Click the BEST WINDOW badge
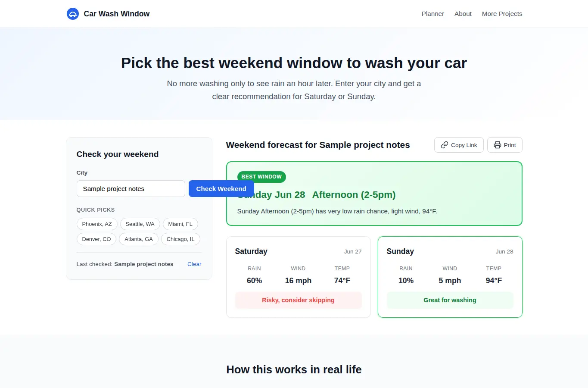This screenshot has height=388, width=588. pos(261,177)
